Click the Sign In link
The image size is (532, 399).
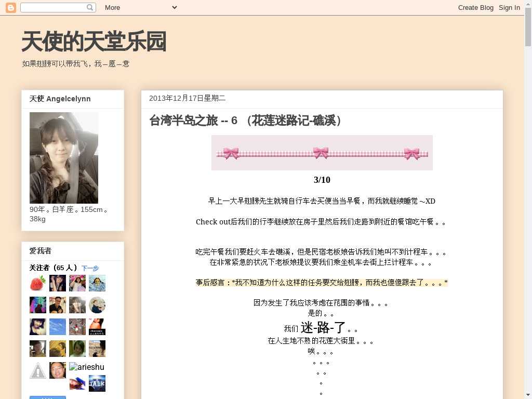pyautogui.click(x=509, y=7)
